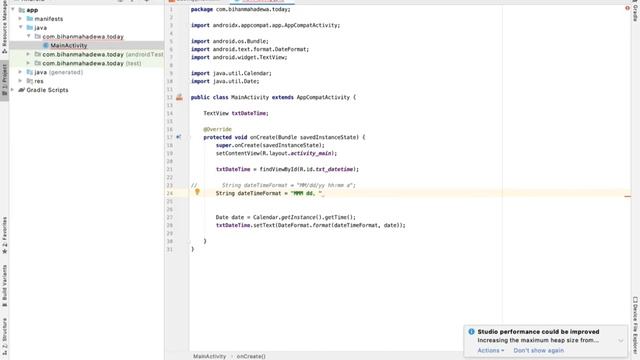Click the Studio performance could be improved title
The width and height of the screenshot is (640, 360).
coord(538,332)
